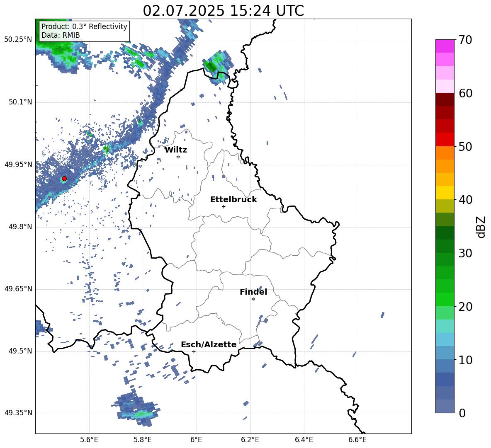The width and height of the screenshot is (491, 448).
Task: Click the Findel station cross marker
Action: [x=253, y=299]
